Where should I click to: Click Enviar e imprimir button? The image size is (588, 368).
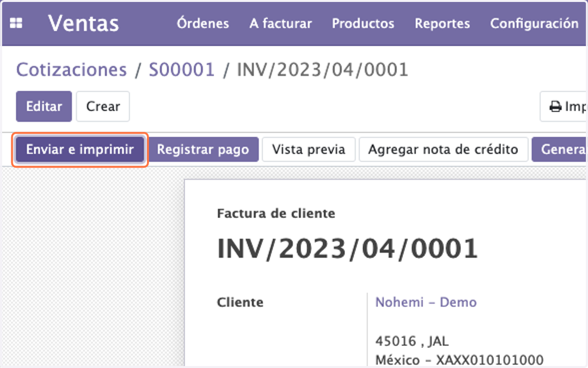click(x=80, y=149)
